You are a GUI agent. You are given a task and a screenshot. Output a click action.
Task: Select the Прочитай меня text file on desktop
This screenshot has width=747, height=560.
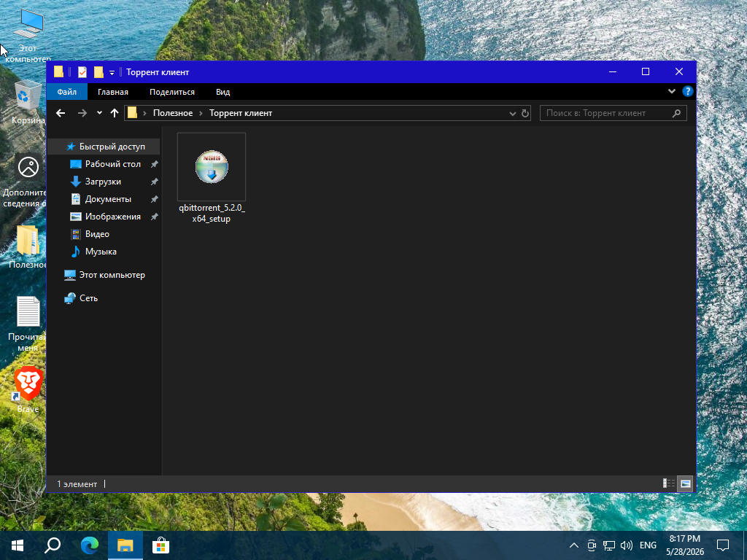[28, 324]
